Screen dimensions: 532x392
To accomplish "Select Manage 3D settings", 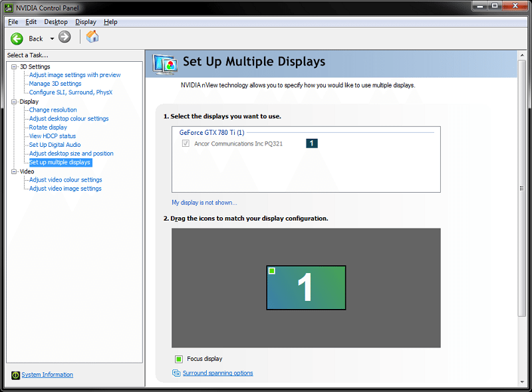I will click(55, 84).
